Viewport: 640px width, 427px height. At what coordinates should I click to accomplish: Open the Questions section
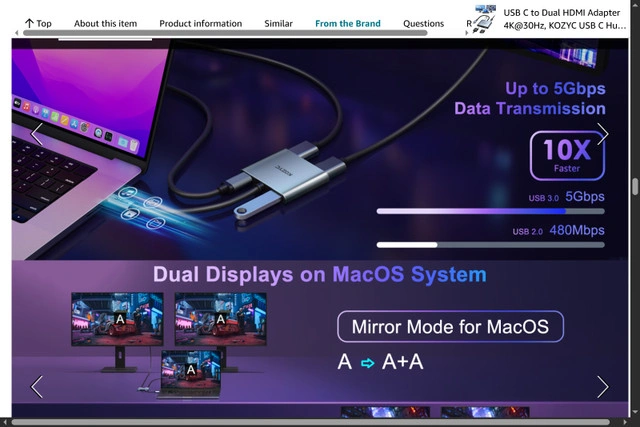423,23
